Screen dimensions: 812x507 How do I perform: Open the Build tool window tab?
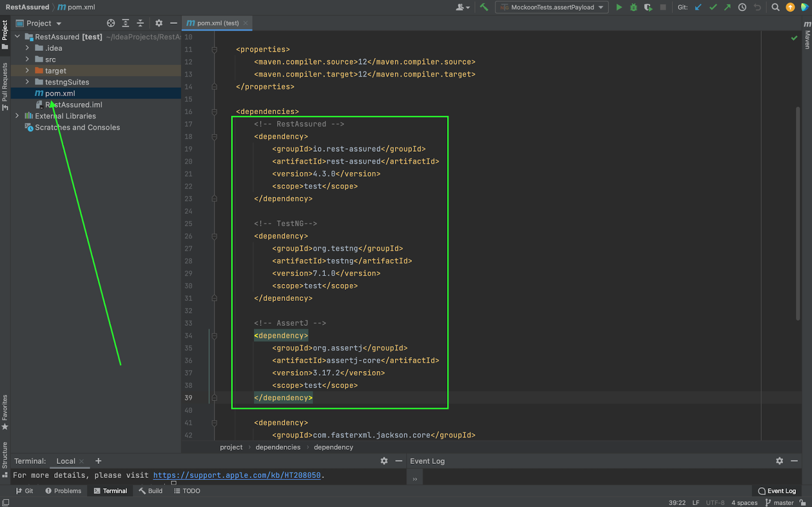point(150,491)
